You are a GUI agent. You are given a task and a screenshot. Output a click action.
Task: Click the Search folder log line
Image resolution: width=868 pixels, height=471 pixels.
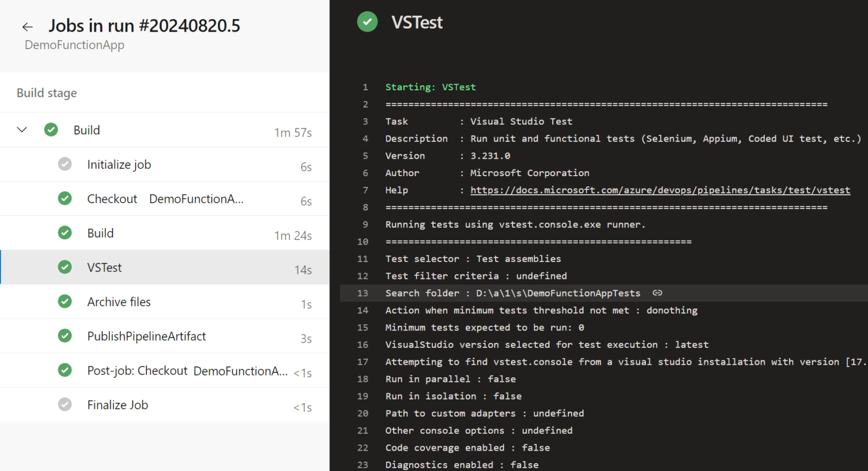(604, 293)
